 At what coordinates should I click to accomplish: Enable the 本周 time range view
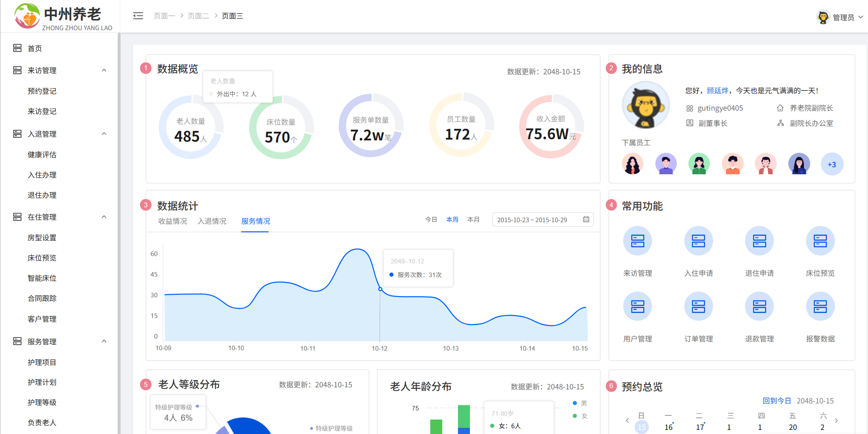click(x=452, y=219)
